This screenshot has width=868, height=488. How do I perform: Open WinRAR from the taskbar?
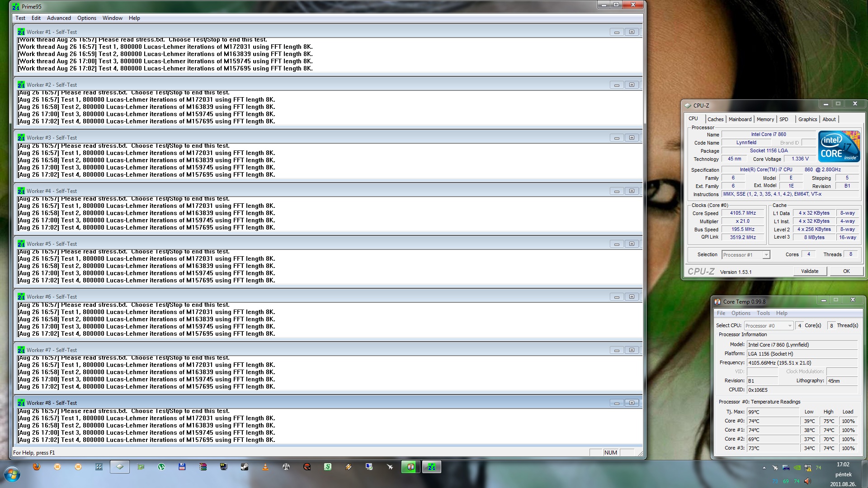point(203,467)
